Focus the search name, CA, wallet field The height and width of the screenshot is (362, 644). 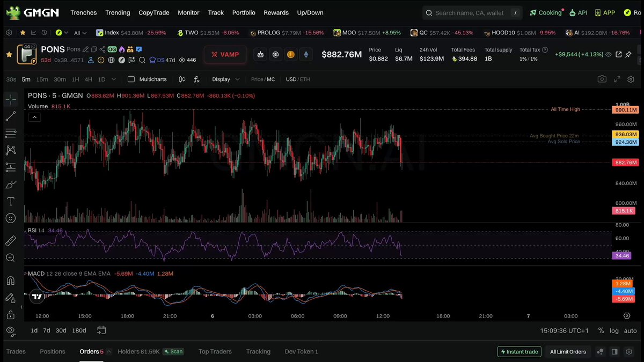tap(472, 13)
